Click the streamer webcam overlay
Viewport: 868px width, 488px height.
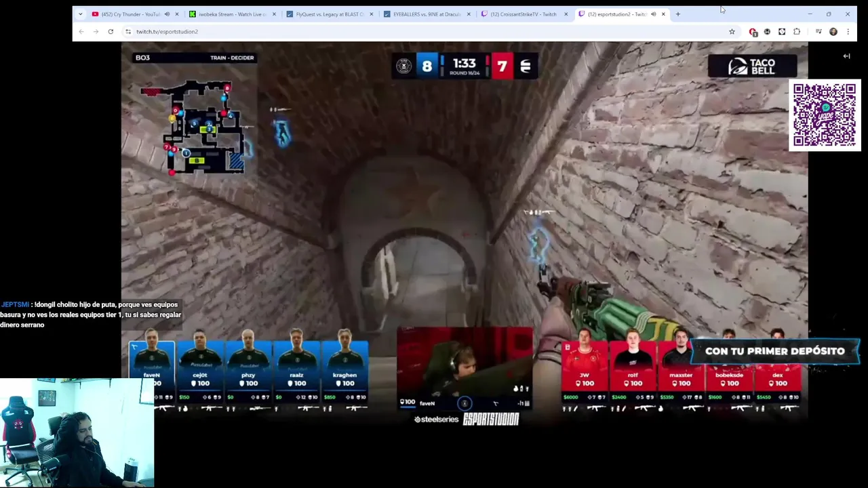[x=77, y=433]
